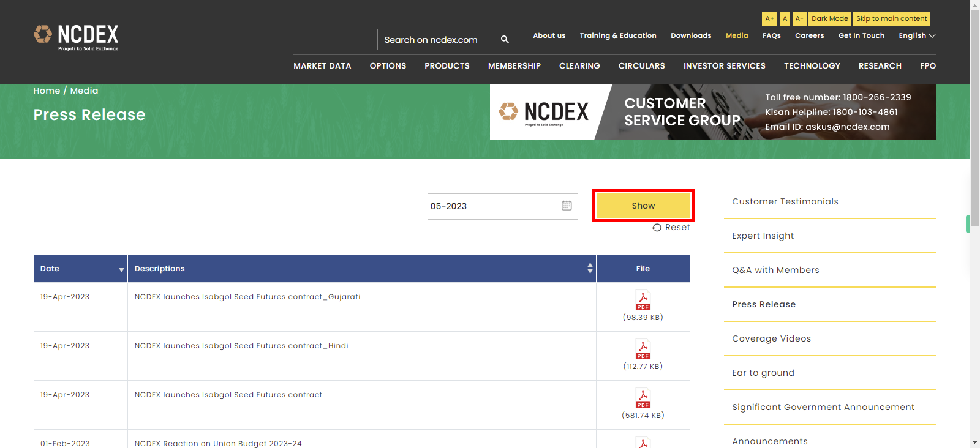Open Ear to ground sidebar link

pos(763,373)
